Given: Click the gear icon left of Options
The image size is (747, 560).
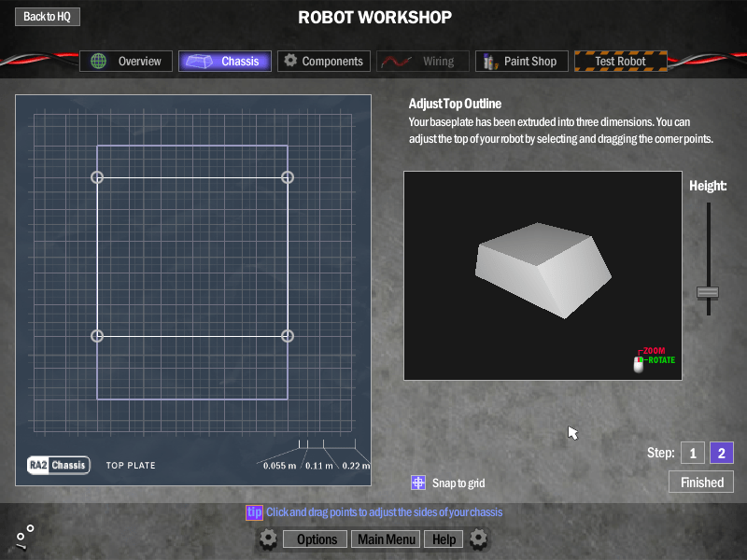Looking at the screenshot, I should (x=268, y=539).
